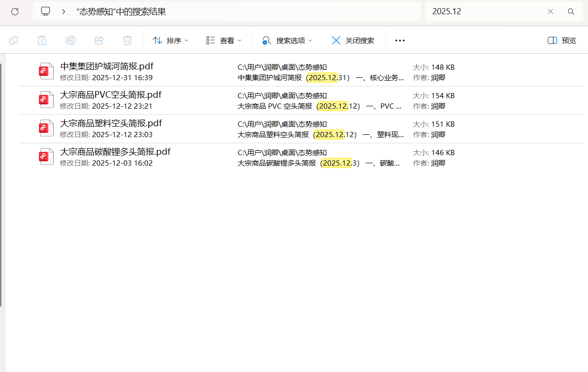This screenshot has width=588, height=372.
Task: Click the PVC snippet with 2025.12.12
Action: pos(320,106)
